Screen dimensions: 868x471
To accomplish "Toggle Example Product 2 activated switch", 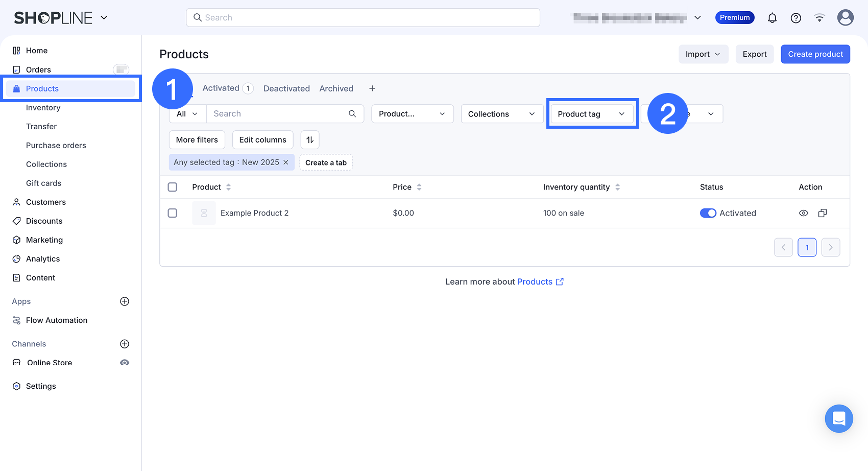I will [708, 213].
